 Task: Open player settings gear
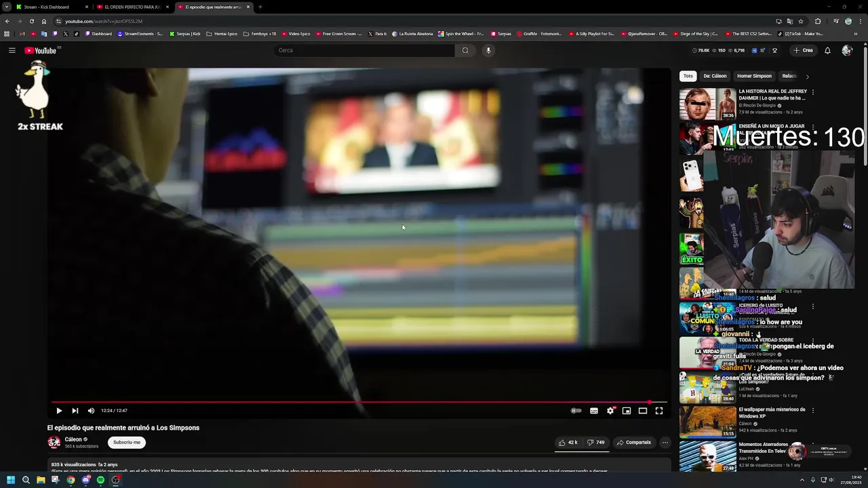click(610, 411)
